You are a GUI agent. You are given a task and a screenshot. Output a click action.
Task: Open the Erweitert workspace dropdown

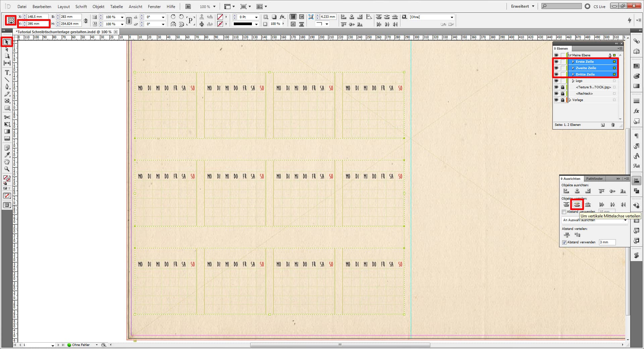click(522, 6)
